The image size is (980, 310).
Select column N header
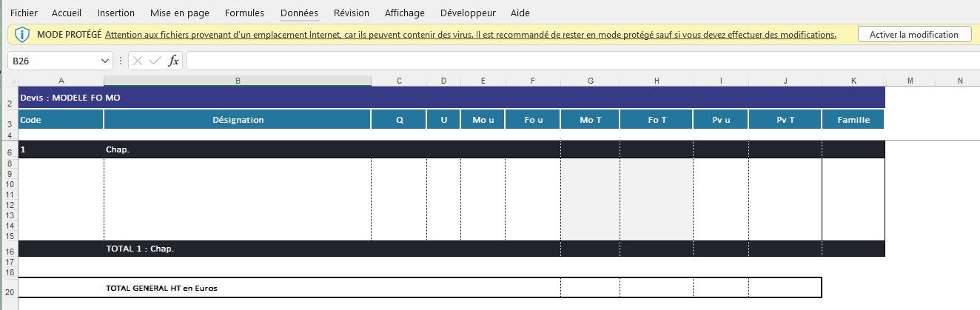coord(959,81)
